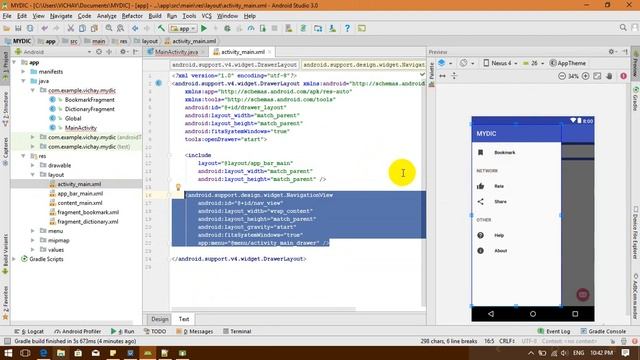Click the Windows Start button
The width and height of the screenshot is (640, 360).
tap(8, 353)
